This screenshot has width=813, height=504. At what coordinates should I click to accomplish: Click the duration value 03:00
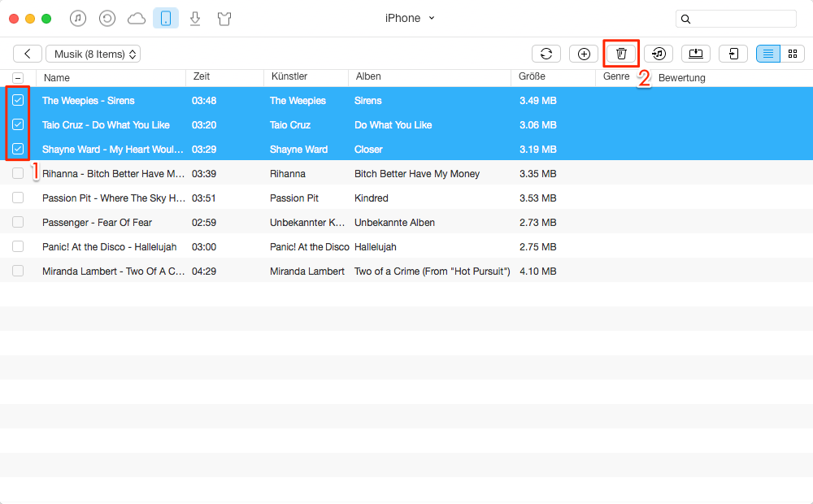click(x=204, y=247)
